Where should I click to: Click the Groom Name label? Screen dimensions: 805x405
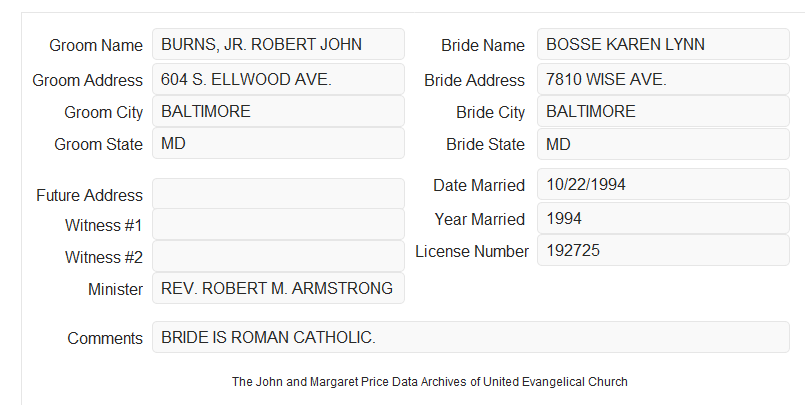[96, 45]
